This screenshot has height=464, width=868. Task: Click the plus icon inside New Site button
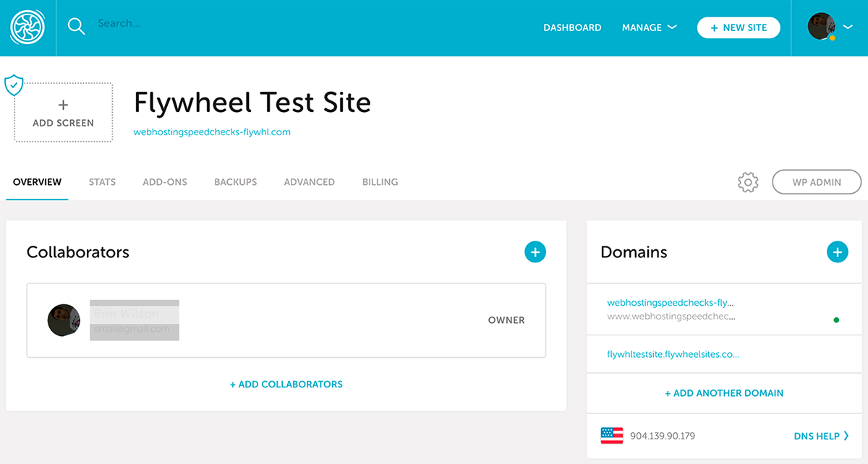pos(715,27)
